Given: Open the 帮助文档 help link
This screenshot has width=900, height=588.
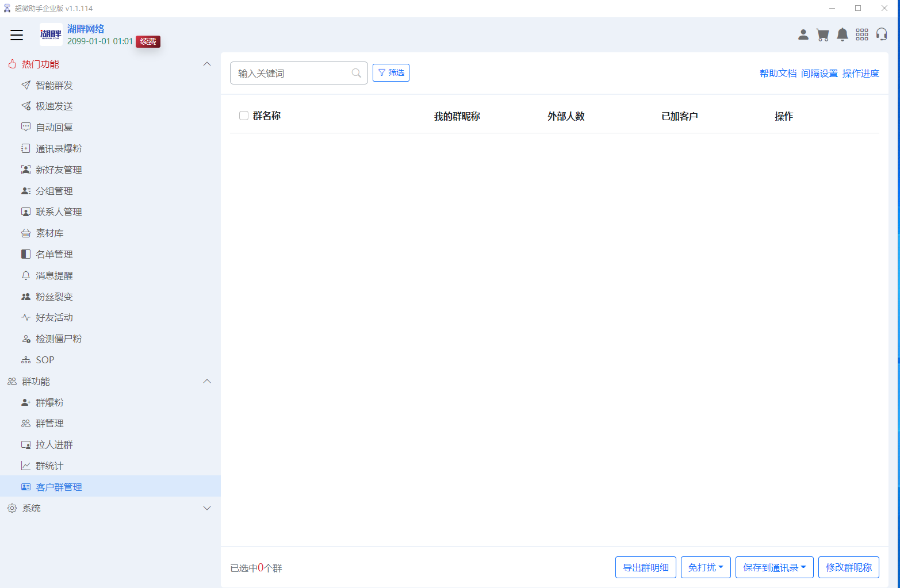Looking at the screenshot, I should click(778, 73).
